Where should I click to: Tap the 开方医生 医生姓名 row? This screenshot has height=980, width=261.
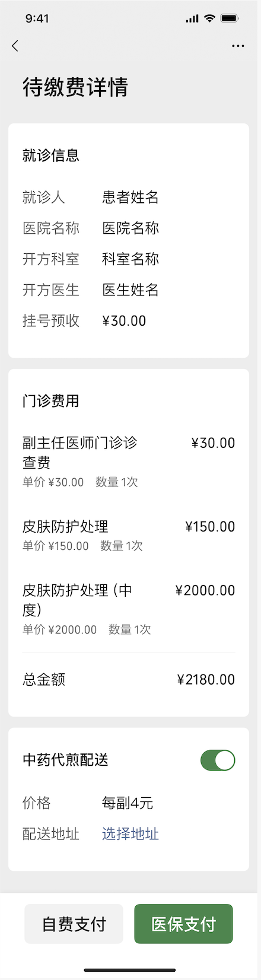click(x=129, y=289)
